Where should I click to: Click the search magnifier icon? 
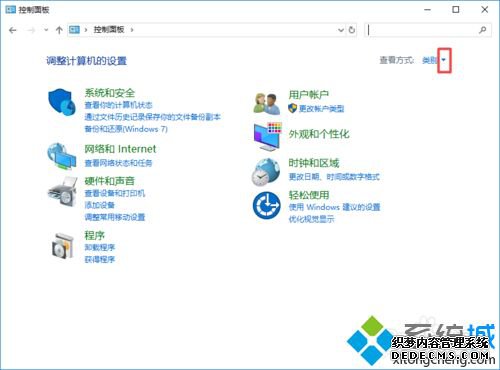[x=482, y=30]
